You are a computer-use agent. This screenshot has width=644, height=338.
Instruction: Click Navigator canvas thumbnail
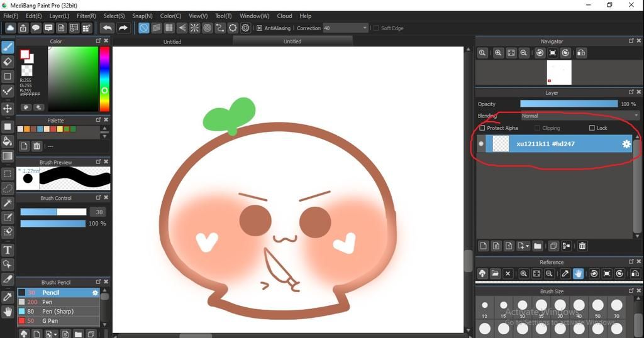559,73
